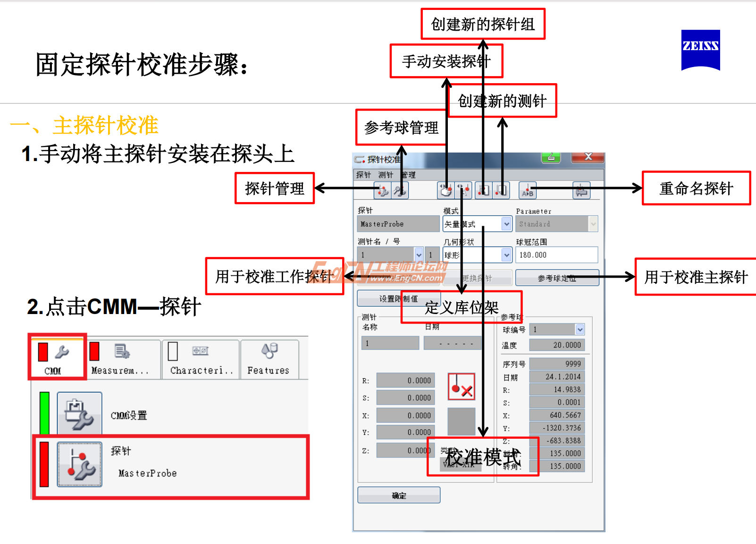Screen dimensions: 756x544
Task: Select the automatic probe change icon
Action: coord(463,191)
